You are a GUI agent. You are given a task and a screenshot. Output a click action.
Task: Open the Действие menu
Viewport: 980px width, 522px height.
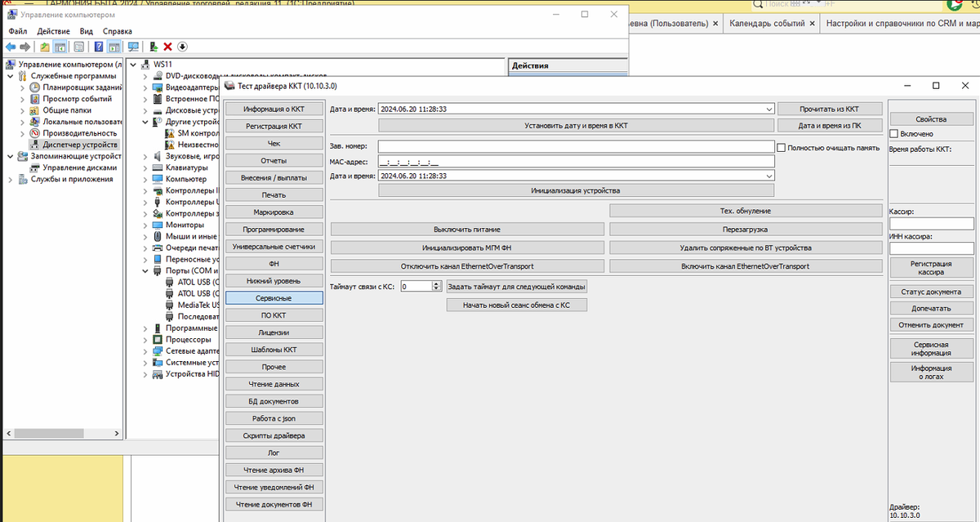[x=53, y=30]
